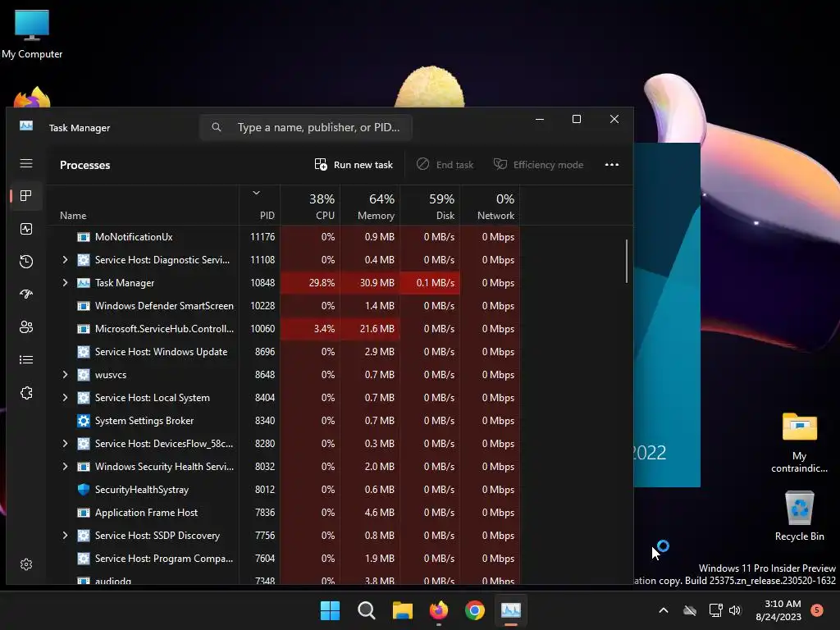Click the 4.6 MB memory cell
This screenshot has height=630, width=840.
[x=370, y=513]
